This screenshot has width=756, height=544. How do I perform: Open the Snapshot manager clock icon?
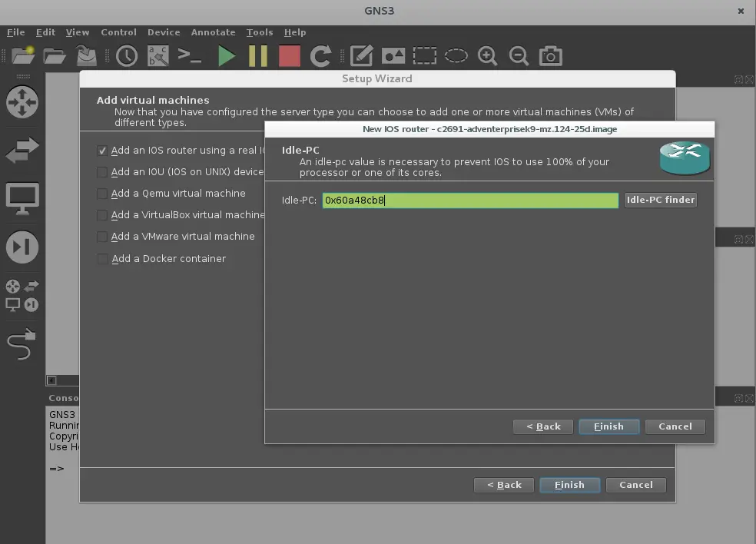pos(127,56)
